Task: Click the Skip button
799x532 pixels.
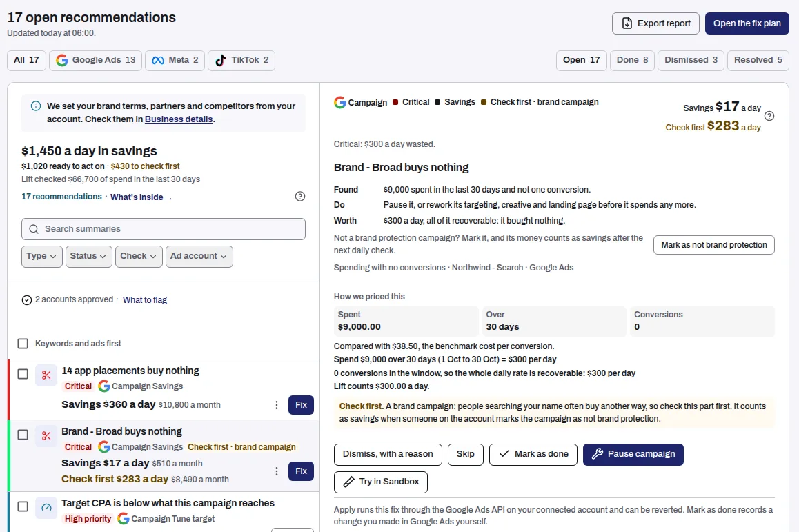Action: [465, 455]
